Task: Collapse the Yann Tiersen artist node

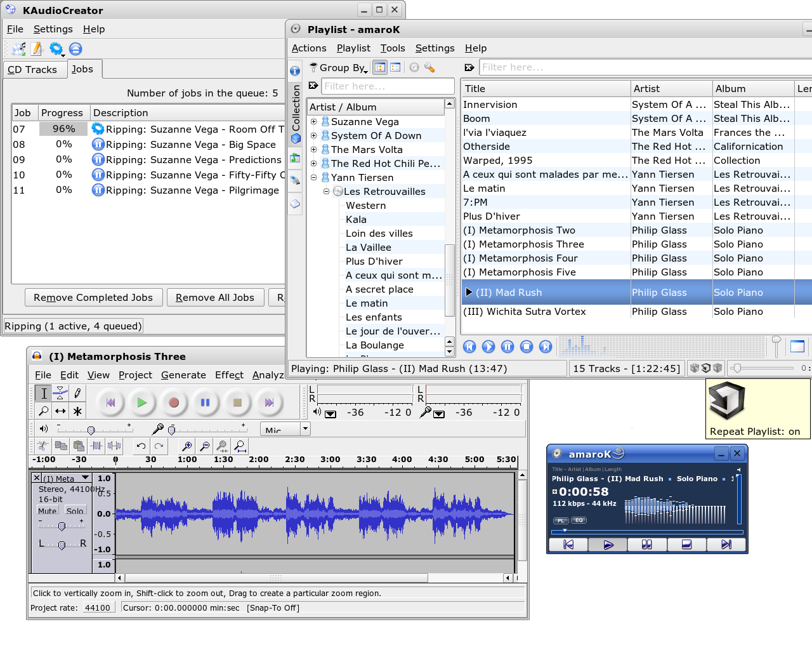Action: click(x=313, y=177)
